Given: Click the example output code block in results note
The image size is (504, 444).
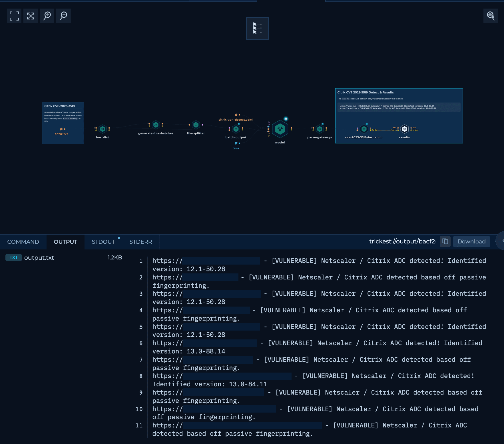Looking at the screenshot, I should tap(399, 107).
